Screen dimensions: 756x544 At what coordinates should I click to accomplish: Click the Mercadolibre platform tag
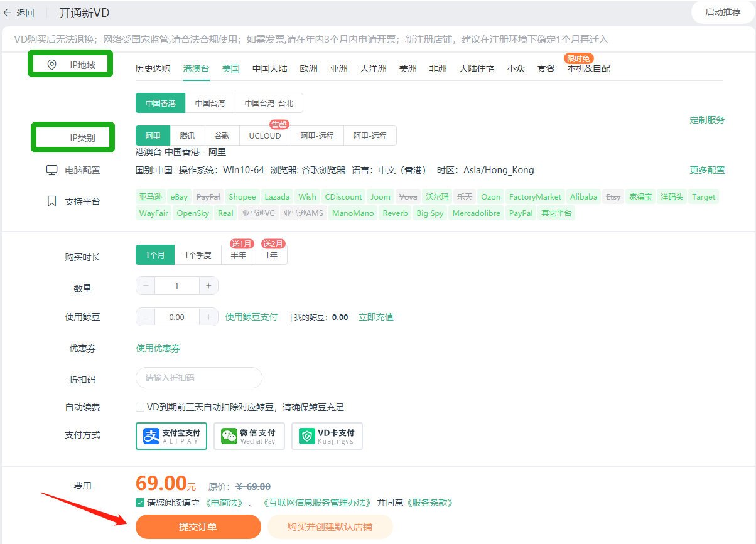click(x=477, y=213)
